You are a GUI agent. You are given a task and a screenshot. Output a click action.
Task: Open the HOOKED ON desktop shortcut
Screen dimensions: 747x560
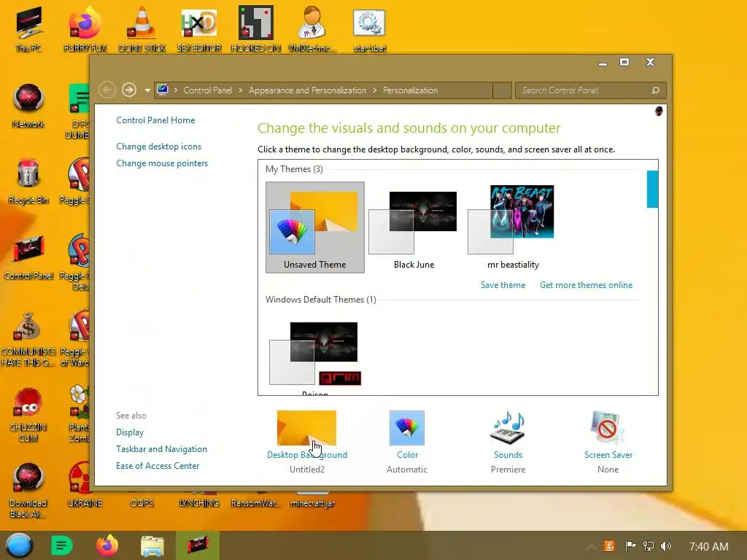pos(256,28)
